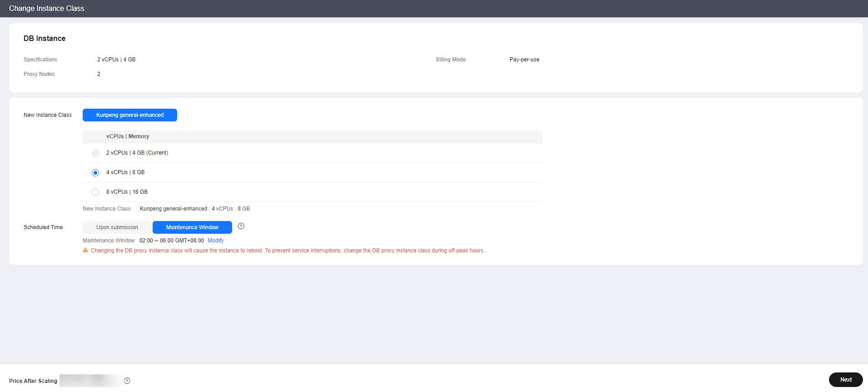Click the summary text 'Kunpeng general-enhanced | 4 vCPUs | 8 GB'
Viewport: 868px width, 392px height.
click(x=195, y=209)
